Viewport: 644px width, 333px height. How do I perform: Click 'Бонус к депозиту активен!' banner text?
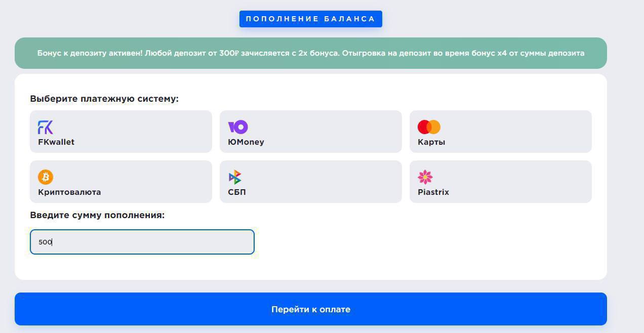click(90, 53)
